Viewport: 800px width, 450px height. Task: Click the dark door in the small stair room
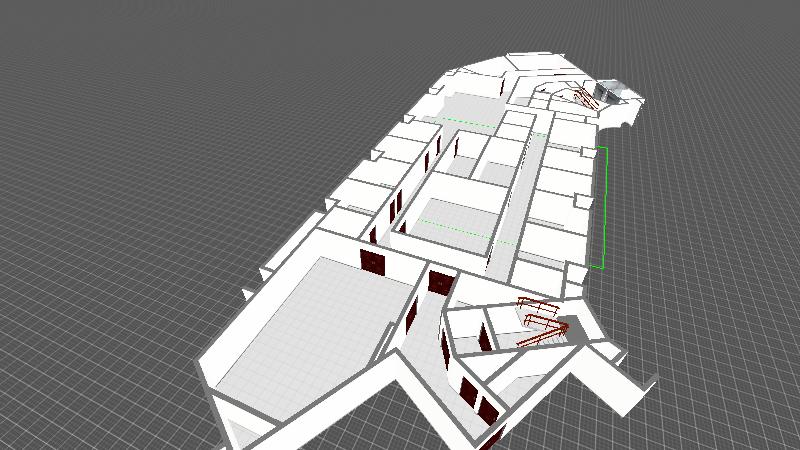[x=484, y=337]
